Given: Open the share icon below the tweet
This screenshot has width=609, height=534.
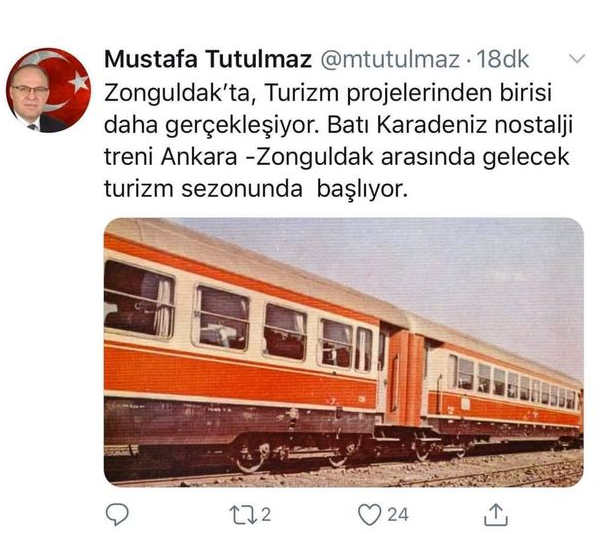Looking at the screenshot, I should tap(496, 514).
